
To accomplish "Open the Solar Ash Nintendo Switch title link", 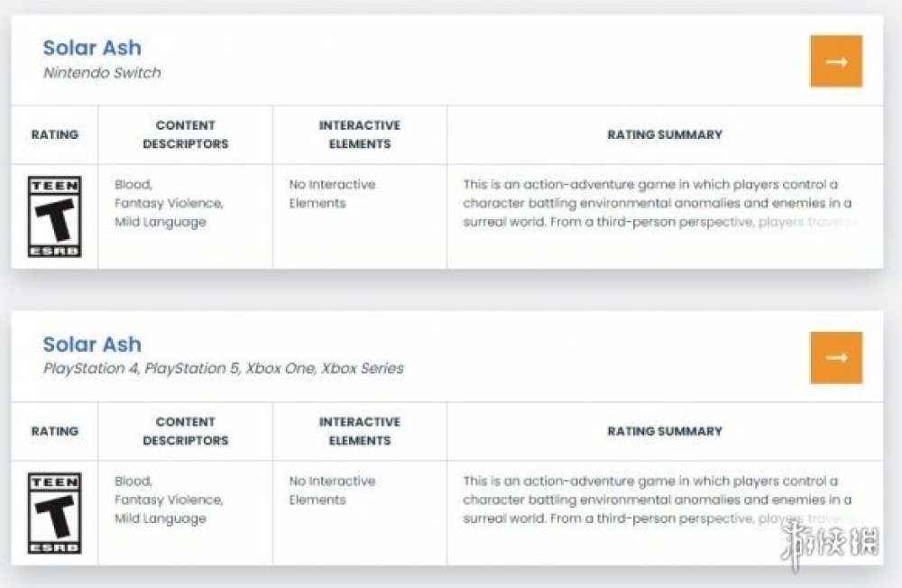I will (x=92, y=48).
